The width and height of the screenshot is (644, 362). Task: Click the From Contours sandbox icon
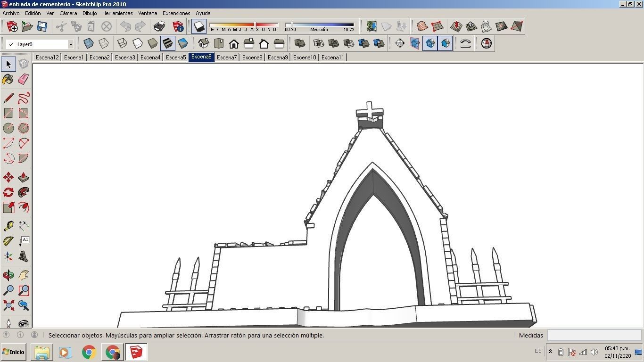click(422, 26)
